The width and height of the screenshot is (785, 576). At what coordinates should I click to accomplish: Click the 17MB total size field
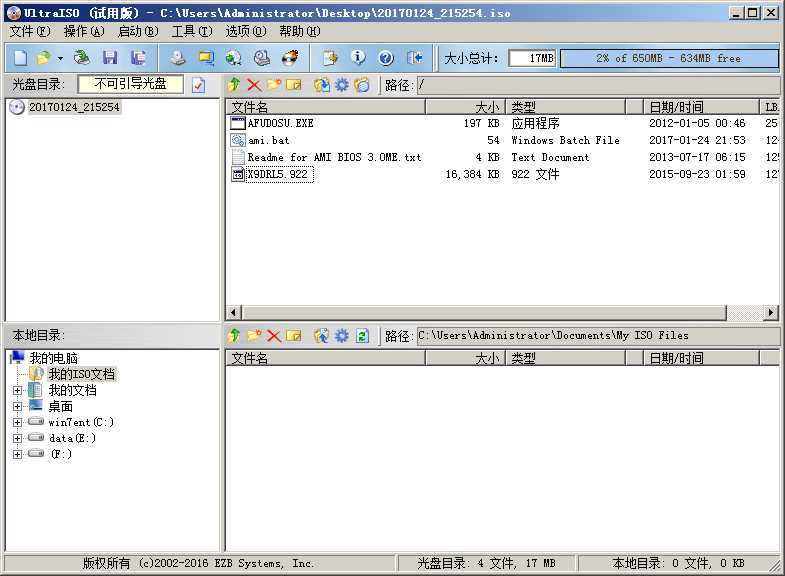[x=532, y=58]
